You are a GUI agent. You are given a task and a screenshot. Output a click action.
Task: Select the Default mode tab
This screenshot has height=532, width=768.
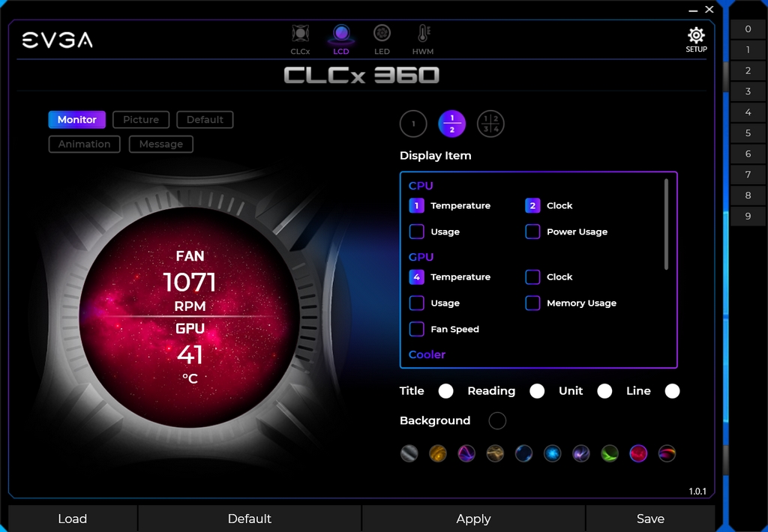(x=205, y=119)
